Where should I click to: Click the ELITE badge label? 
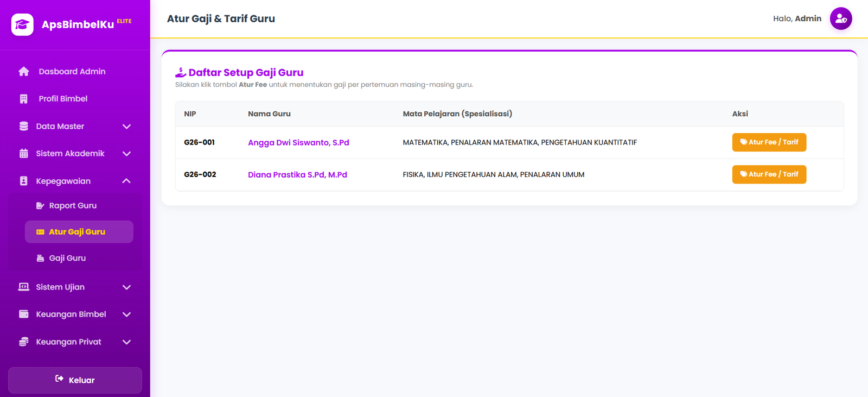(x=124, y=21)
